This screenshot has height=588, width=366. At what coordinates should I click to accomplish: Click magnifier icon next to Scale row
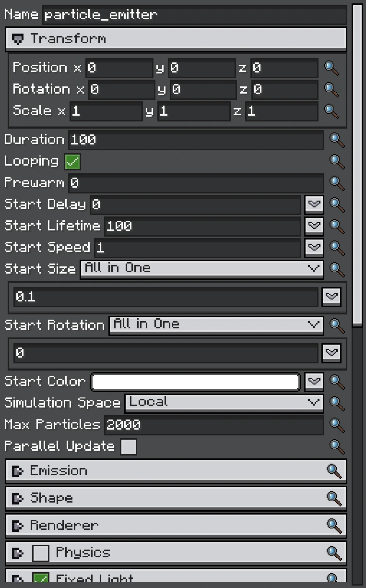tap(331, 111)
